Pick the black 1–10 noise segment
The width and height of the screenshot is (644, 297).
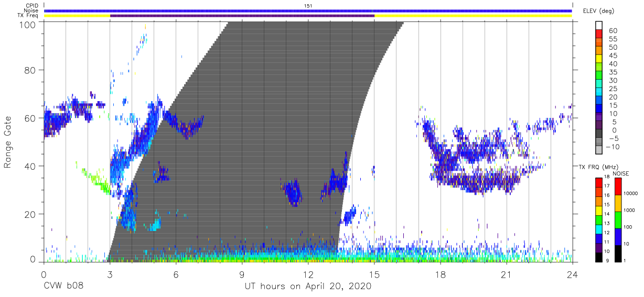617,253
